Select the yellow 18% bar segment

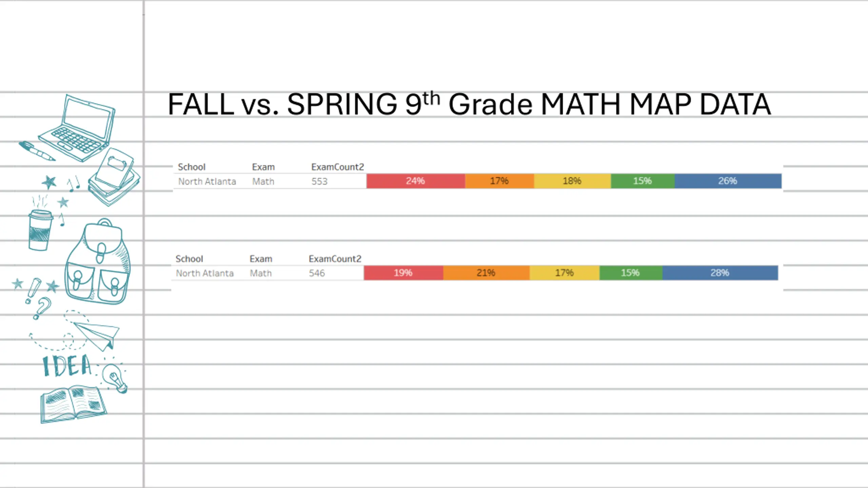click(572, 181)
